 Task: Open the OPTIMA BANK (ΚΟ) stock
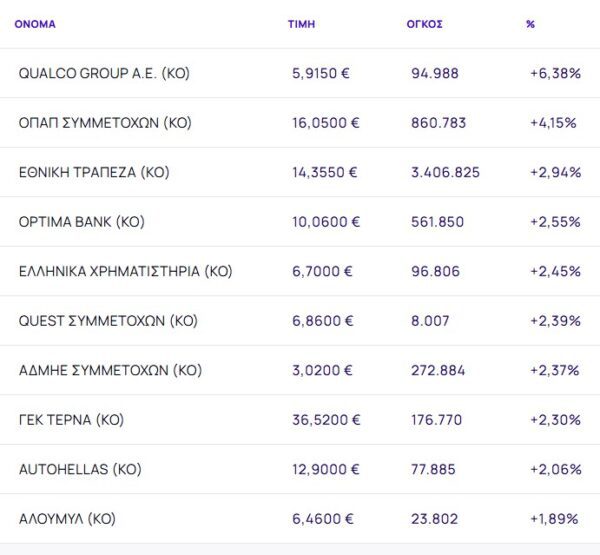click(x=82, y=222)
